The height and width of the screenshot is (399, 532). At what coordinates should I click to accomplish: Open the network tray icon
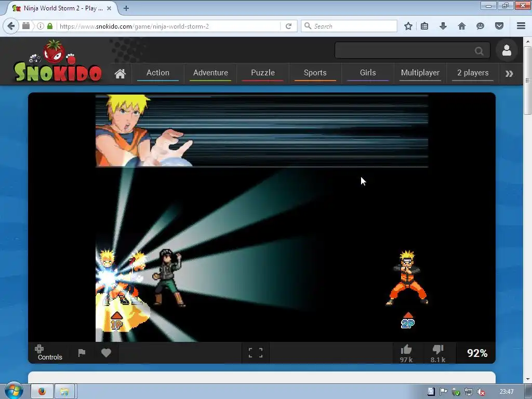coord(468,392)
